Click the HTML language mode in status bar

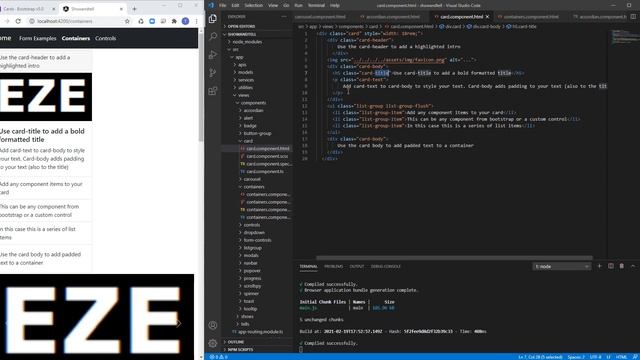pos(621,357)
